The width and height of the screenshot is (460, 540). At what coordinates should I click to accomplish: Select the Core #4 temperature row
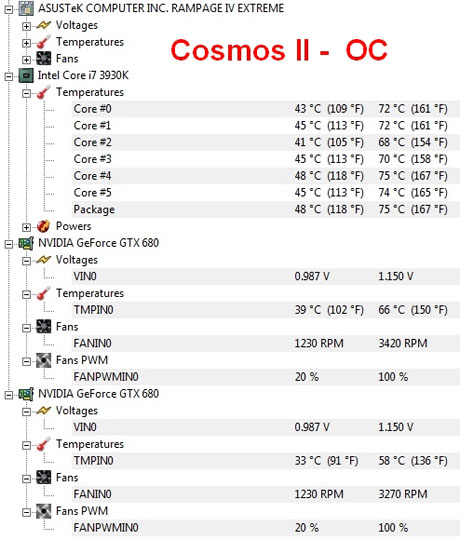[x=266, y=176]
